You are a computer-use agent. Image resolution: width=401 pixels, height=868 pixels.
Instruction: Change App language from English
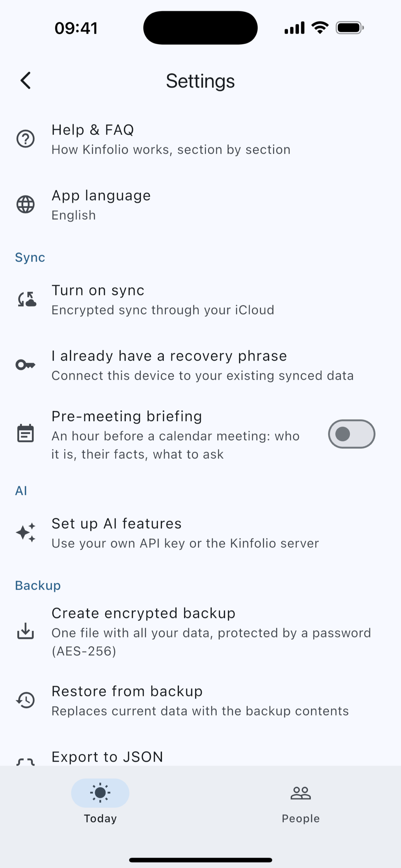200,205
